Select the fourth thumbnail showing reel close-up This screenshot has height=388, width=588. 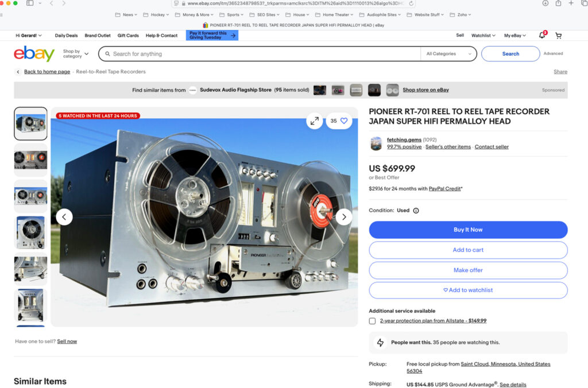31,233
